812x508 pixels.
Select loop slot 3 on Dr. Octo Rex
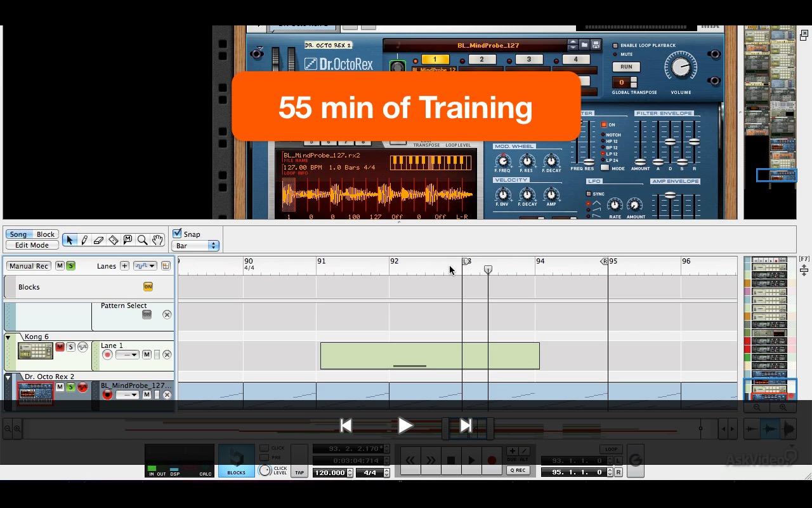[x=528, y=60]
